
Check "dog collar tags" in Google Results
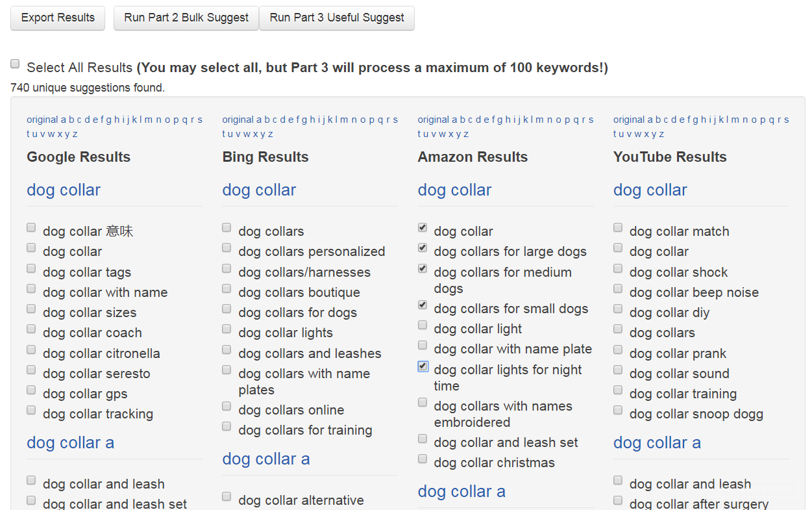pos(31,268)
